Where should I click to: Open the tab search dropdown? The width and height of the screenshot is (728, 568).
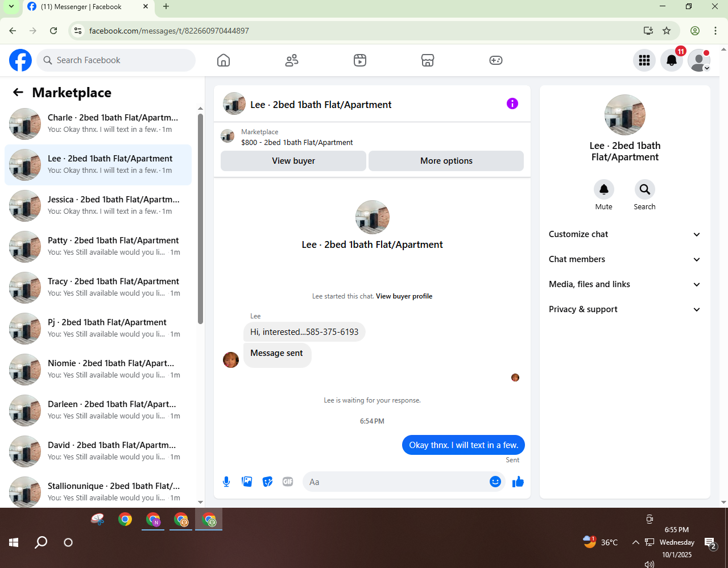[x=11, y=7]
